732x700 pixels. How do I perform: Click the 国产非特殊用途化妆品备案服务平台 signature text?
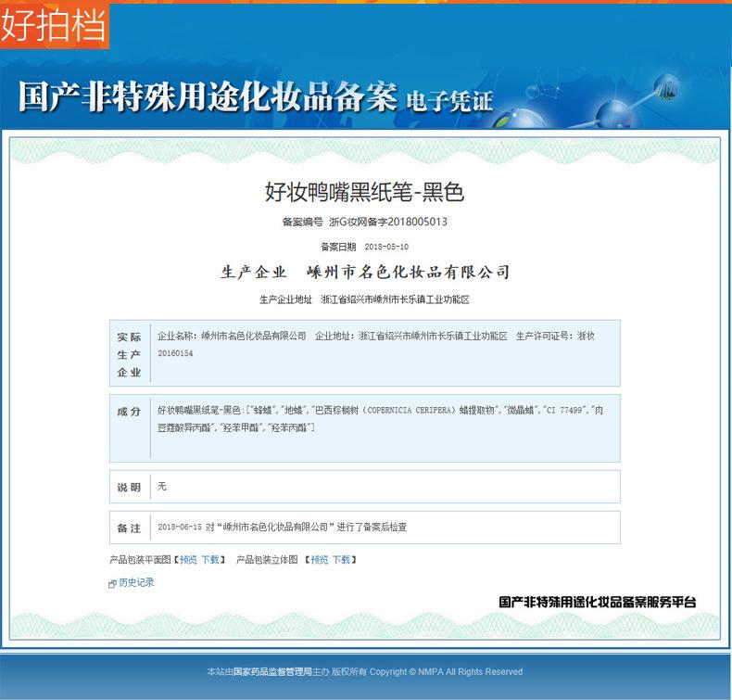point(597,602)
